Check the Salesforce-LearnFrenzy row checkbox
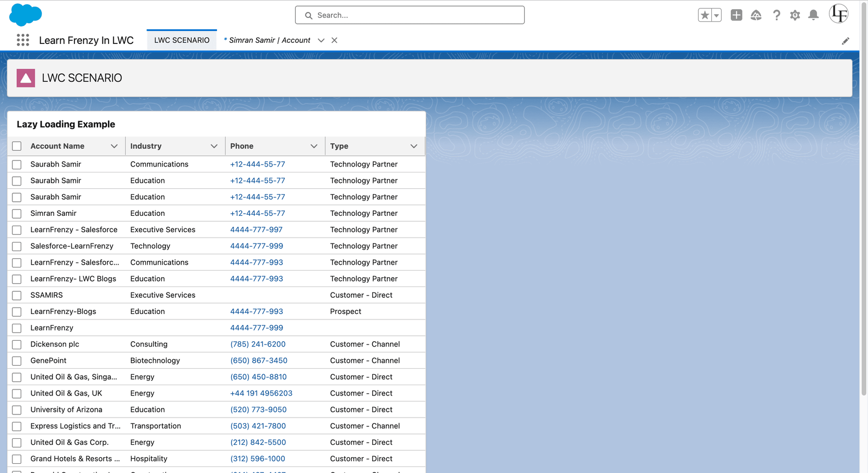The image size is (868, 473). click(17, 246)
